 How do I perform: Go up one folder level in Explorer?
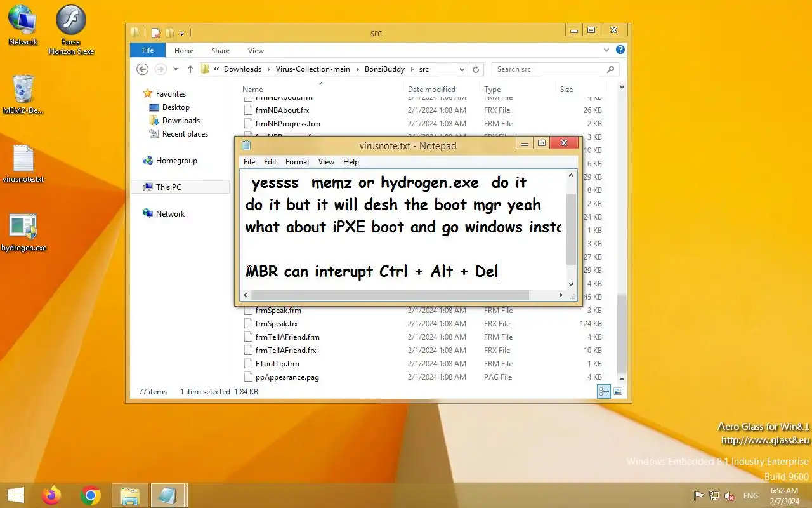[190, 69]
